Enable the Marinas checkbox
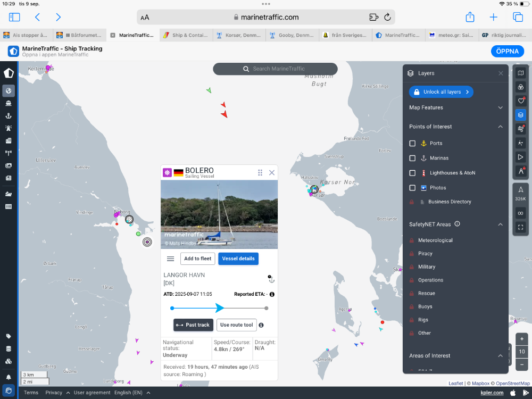Viewport: 532px width, 399px height. coord(412,158)
